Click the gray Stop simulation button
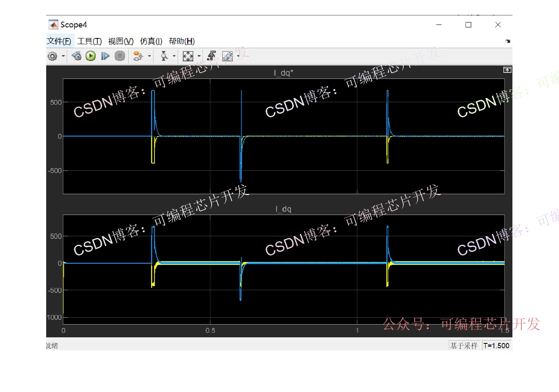 click(120, 56)
